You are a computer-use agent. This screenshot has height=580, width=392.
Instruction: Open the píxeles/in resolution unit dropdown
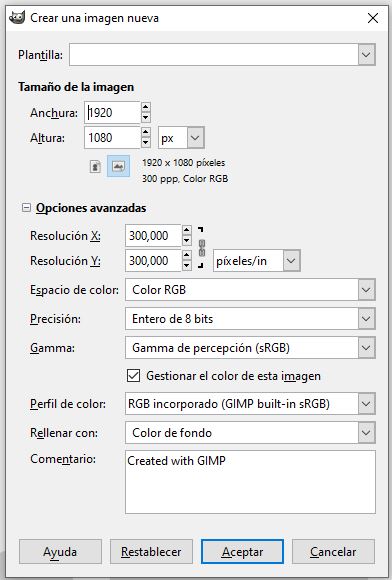click(291, 261)
